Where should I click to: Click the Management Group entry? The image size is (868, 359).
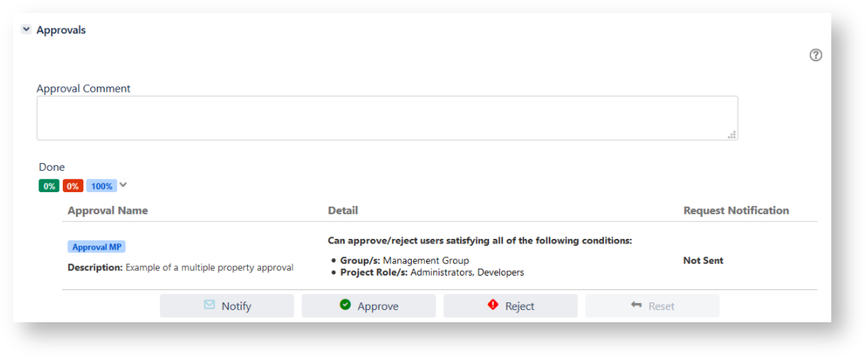tap(426, 260)
